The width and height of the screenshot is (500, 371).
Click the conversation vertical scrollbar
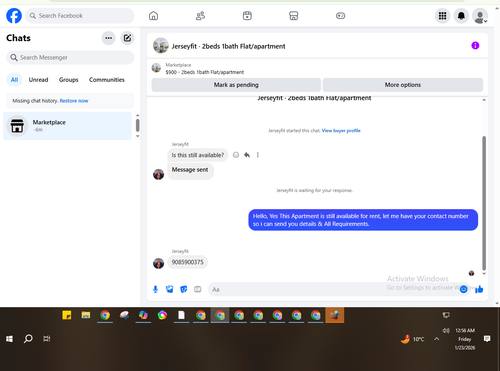pos(484,203)
